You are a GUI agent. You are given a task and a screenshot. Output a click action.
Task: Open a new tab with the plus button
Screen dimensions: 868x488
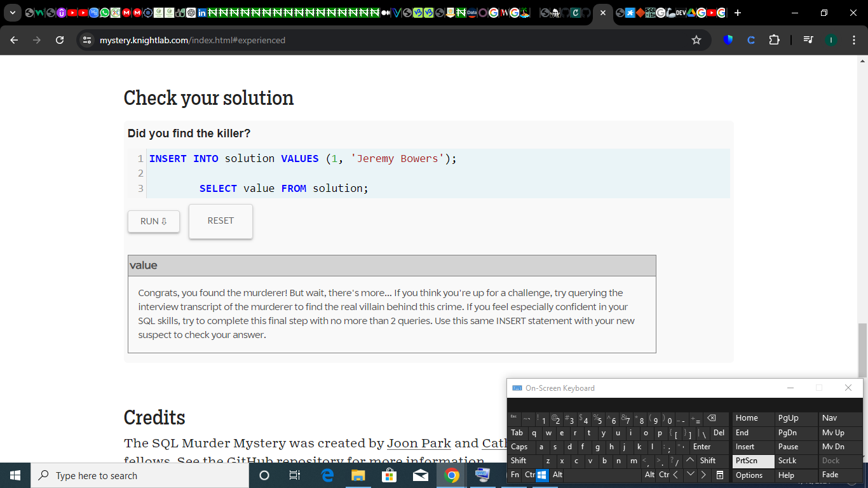738,13
